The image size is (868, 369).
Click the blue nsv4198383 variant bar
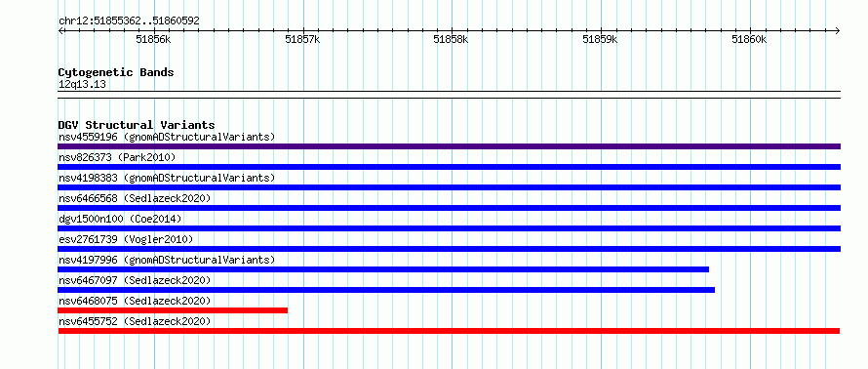[449, 187]
